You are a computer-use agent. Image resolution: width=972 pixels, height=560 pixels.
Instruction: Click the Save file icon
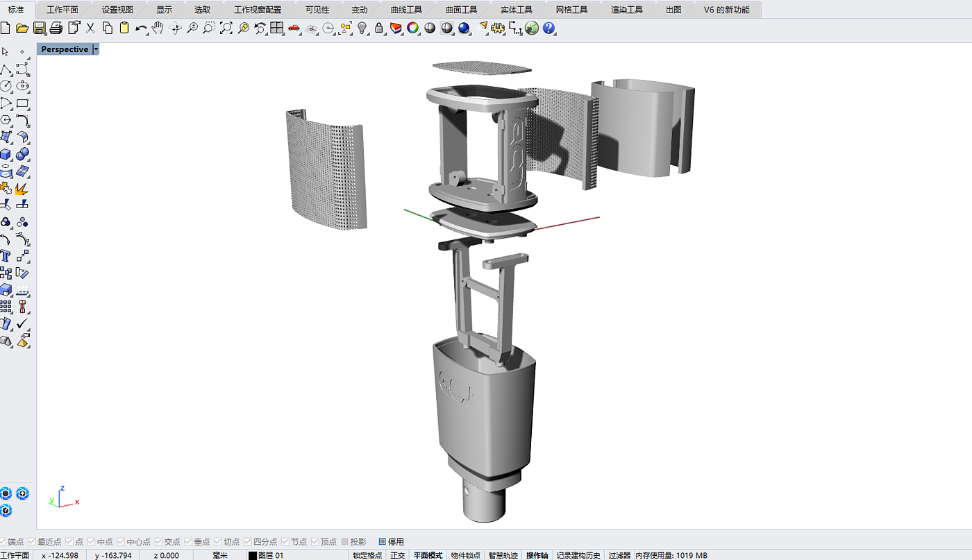pos(40,28)
